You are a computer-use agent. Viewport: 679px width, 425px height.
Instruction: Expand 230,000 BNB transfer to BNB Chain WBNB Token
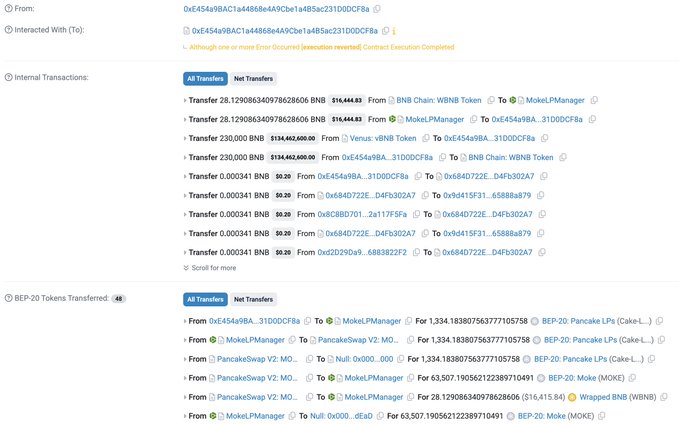[x=185, y=157]
